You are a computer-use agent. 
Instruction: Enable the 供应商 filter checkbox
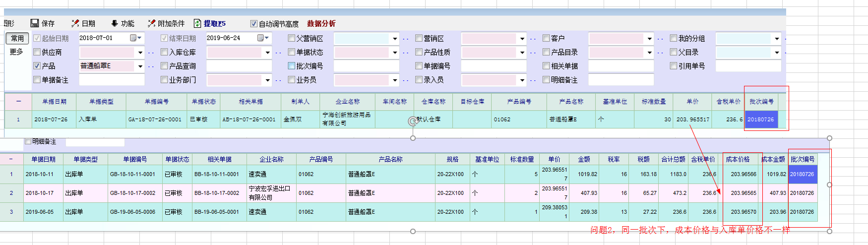(x=37, y=52)
